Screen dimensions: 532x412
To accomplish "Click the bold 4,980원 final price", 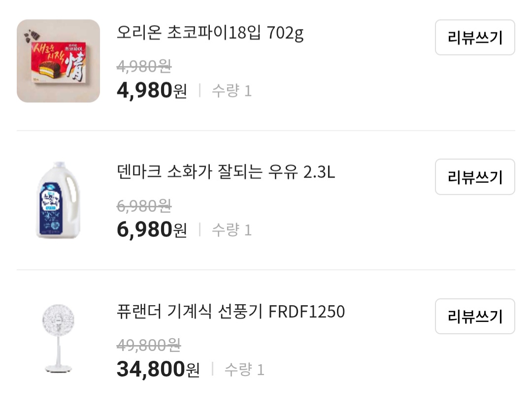I will (152, 91).
